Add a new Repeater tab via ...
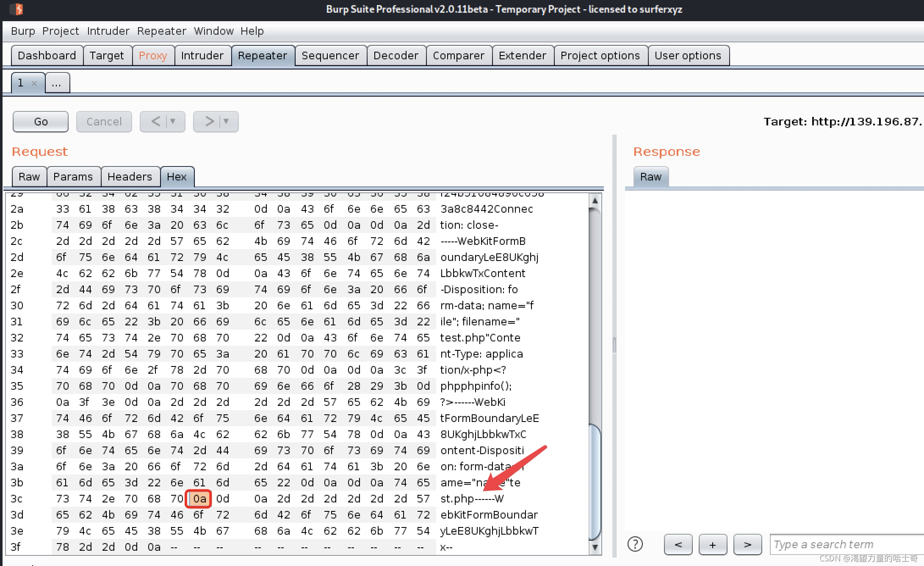 [57, 83]
